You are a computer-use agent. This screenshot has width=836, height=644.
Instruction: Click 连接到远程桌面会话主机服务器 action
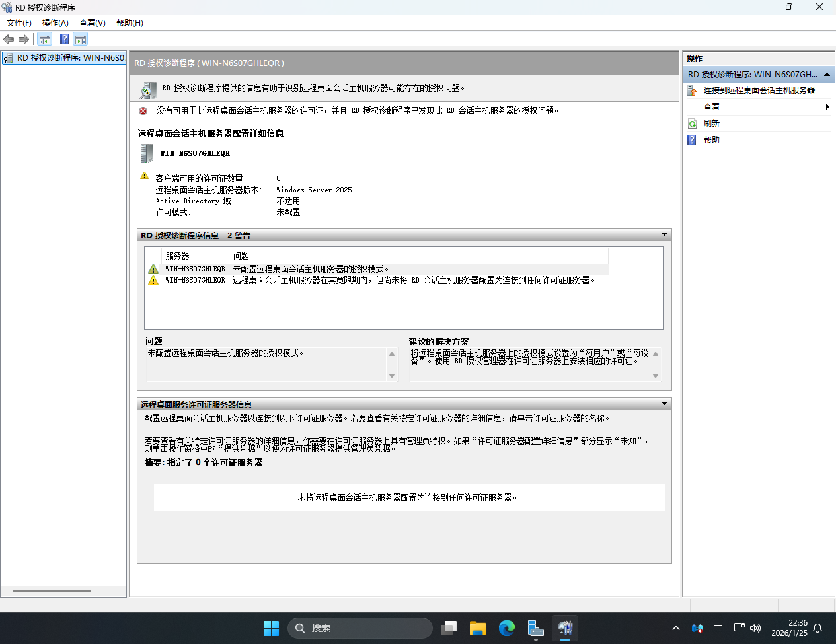click(759, 90)
